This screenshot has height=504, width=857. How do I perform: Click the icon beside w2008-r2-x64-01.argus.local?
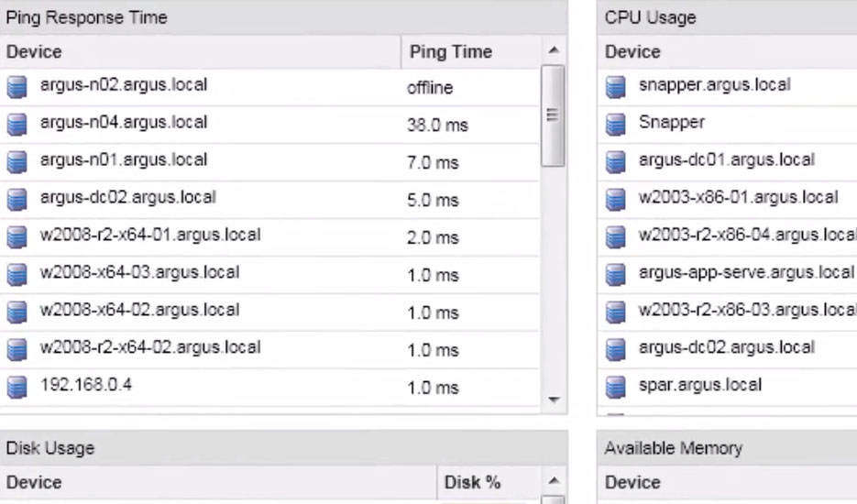(x=16, y=236)
